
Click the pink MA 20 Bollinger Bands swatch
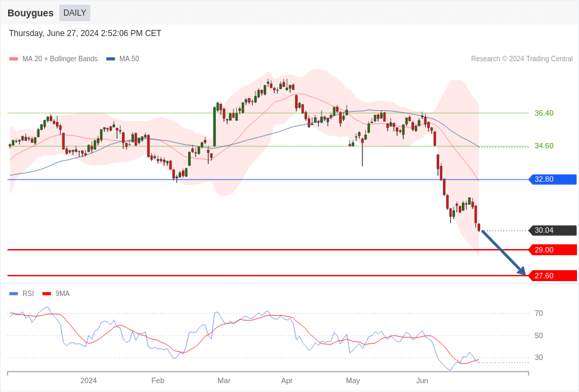[14, 59]
